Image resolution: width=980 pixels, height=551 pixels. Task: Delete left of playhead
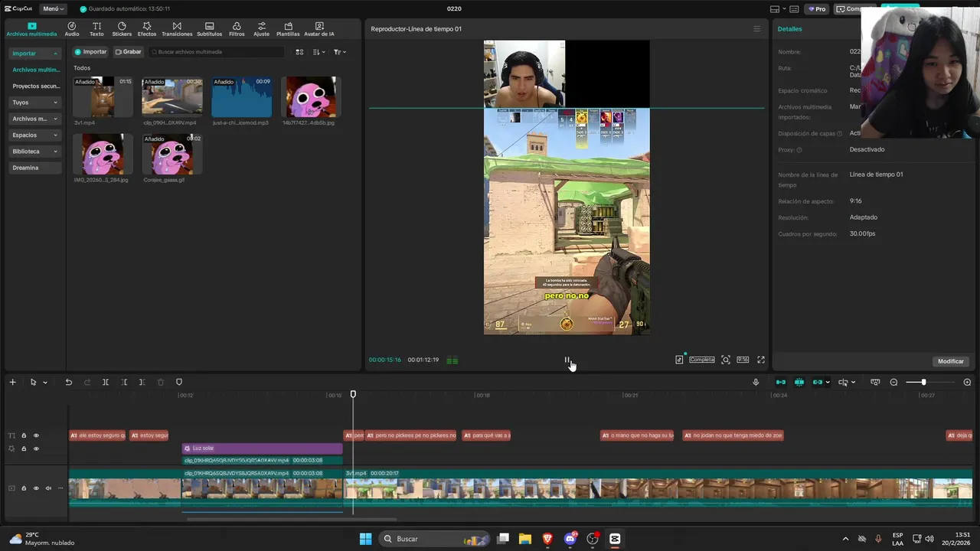[x=124, y=382]
